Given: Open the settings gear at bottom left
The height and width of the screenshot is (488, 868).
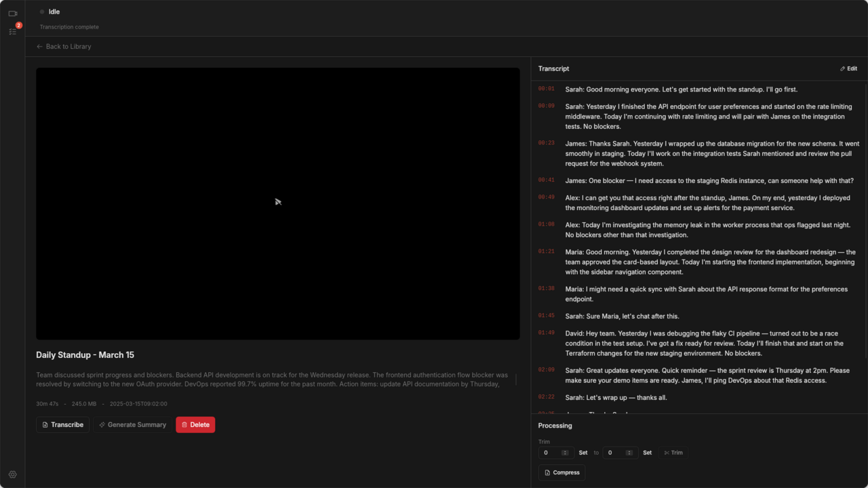Looking at the screenshot, I should click(12, 474).
